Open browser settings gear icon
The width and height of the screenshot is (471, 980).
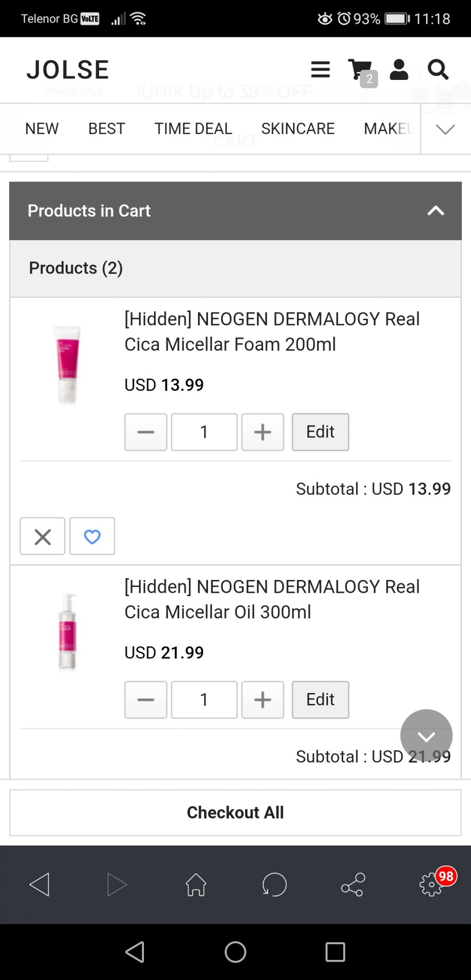(431, 884)
